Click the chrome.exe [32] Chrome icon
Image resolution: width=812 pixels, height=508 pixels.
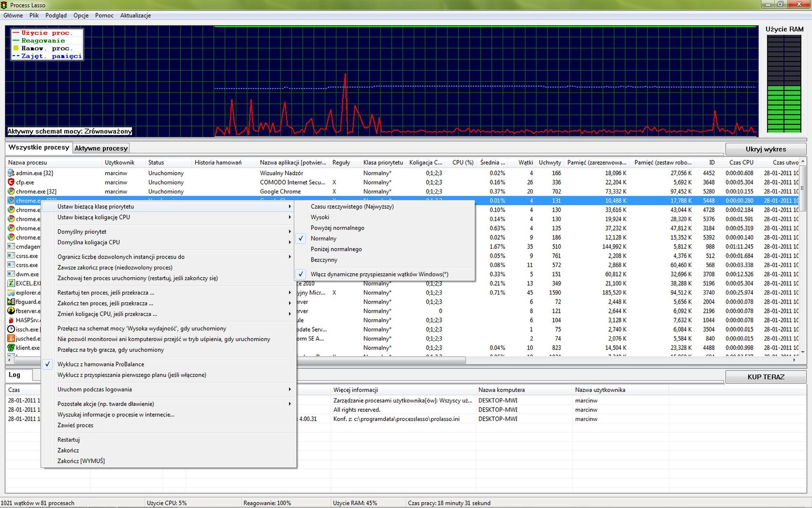[11, 192]
